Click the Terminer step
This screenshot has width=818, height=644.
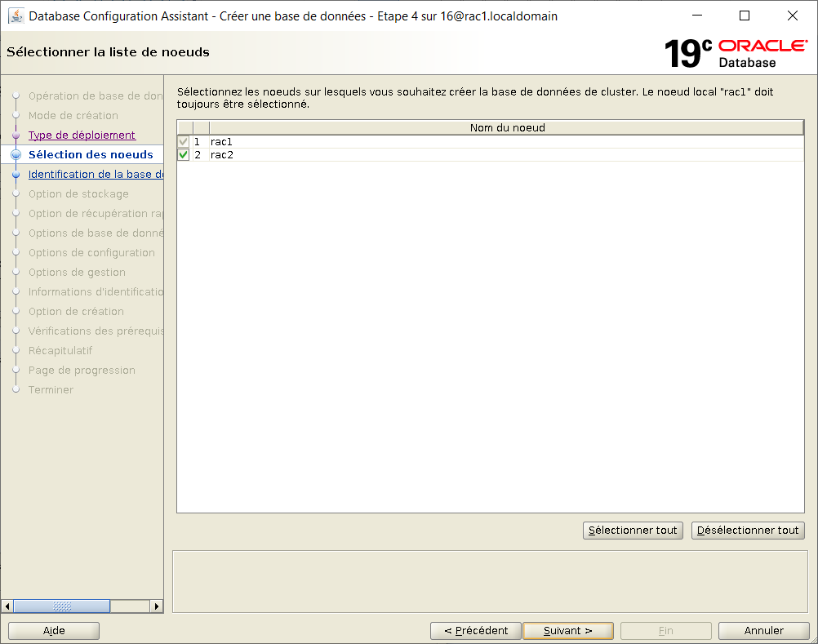pyautogui.click(x=51, y=389)
